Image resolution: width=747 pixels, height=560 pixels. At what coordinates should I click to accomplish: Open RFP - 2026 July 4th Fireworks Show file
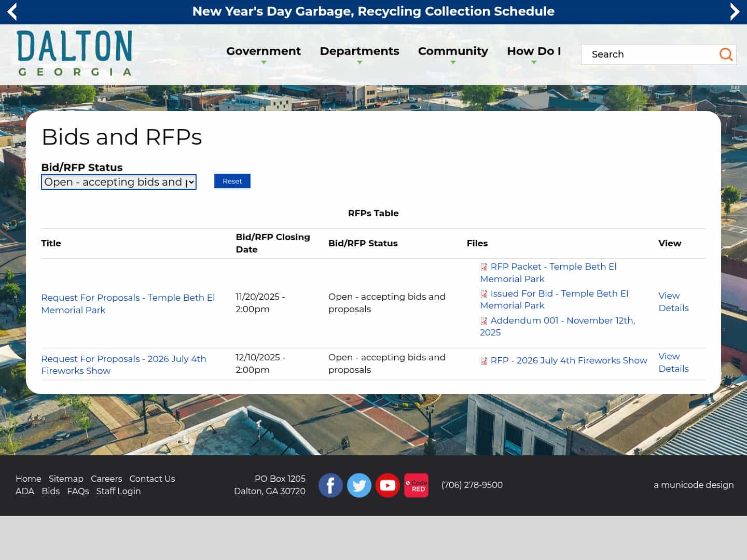569,360
